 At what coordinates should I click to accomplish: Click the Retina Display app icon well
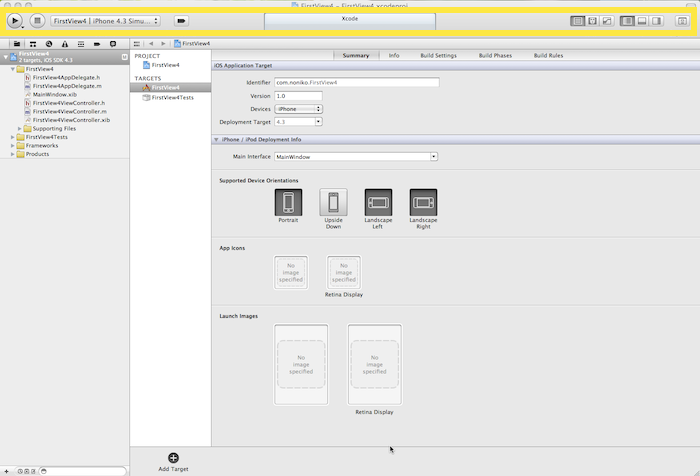(344, 272)
